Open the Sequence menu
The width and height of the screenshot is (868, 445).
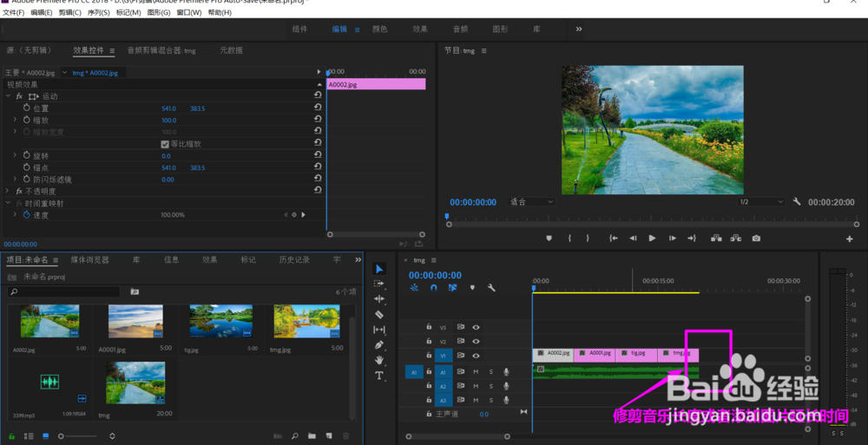point(99,12)
